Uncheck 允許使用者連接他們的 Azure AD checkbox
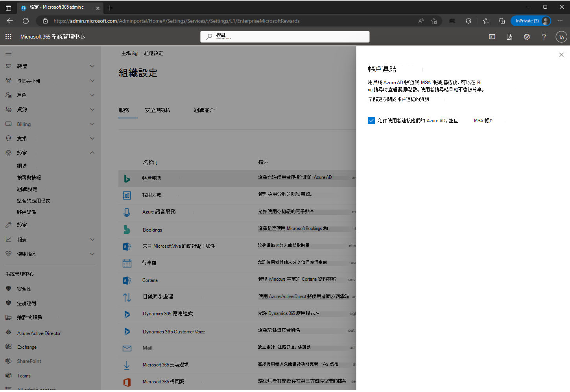 pos(371,121)
